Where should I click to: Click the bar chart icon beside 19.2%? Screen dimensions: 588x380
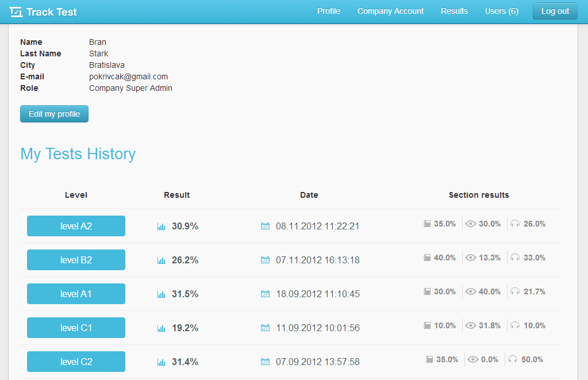161,328
